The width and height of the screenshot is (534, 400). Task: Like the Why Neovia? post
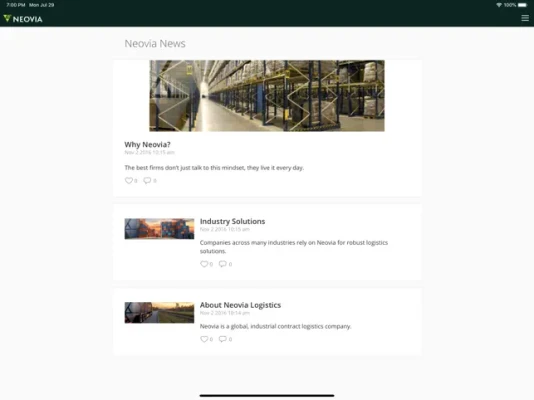point(128,180)
